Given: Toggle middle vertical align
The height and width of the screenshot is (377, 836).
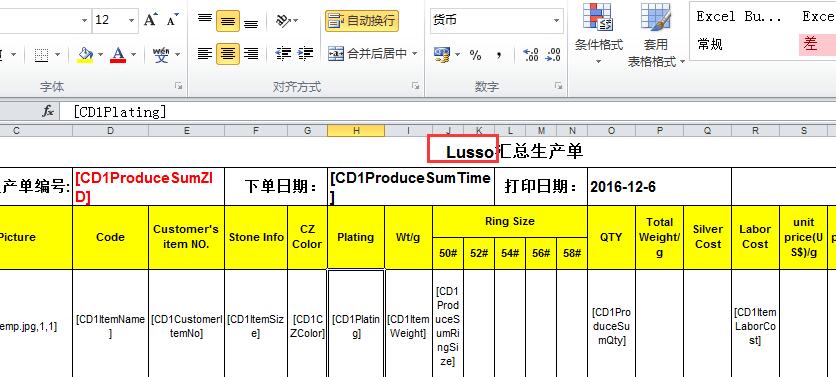Looking at the screenshot, I should coord(228,20).
